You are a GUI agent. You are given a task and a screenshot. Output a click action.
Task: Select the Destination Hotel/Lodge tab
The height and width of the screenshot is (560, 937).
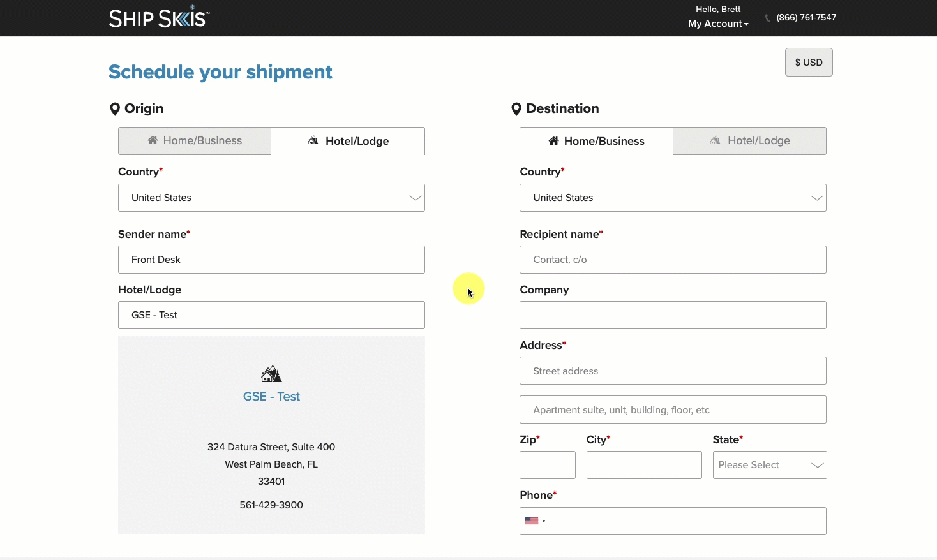click(x=750, y=141)
